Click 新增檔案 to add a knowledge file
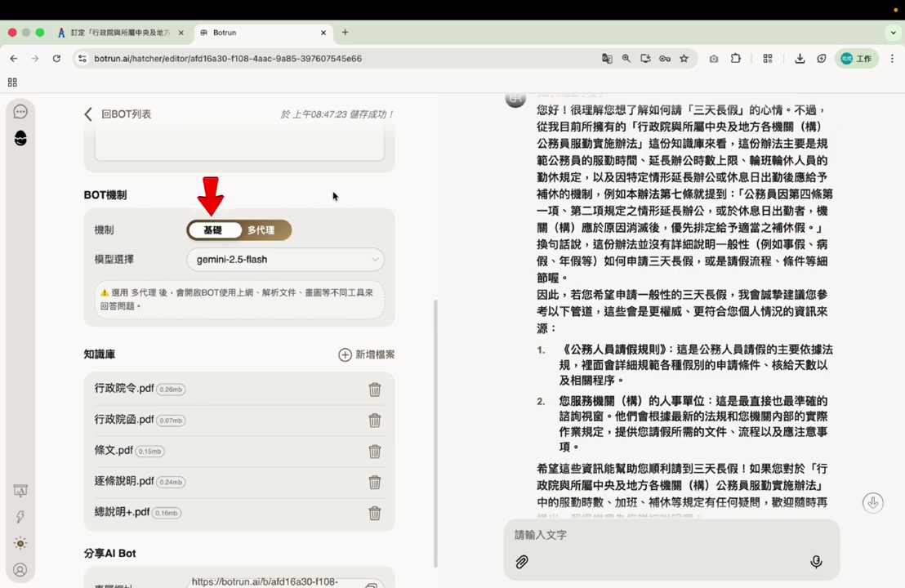Image resolution: width=905 pixels, height=588 pixels. pos(367,354)
